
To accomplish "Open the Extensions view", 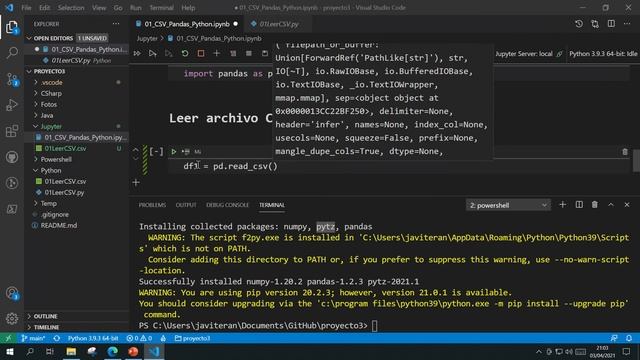I will coord(12,131).
